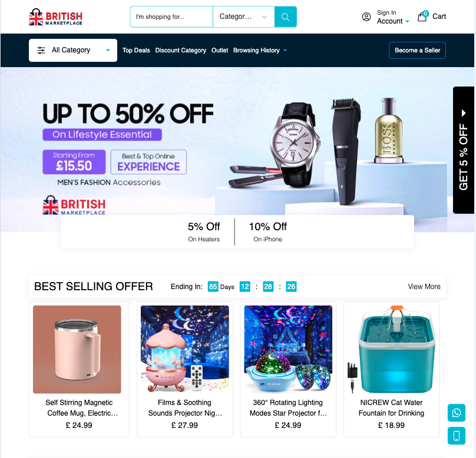The height and width of the screenshot is (458, 476).
Task: Focus the I'm shopping for search field
Action: (171, 16)
